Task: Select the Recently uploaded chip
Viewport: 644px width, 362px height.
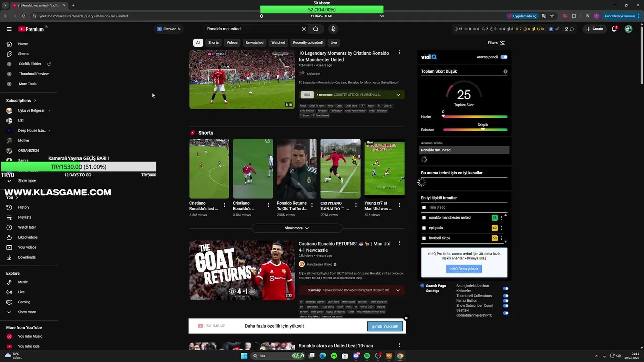Action: click(x=307, y=43)
